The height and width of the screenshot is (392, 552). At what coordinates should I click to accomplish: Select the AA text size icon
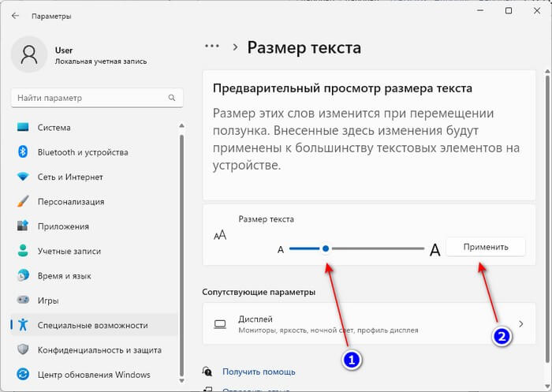coord(220,235)
